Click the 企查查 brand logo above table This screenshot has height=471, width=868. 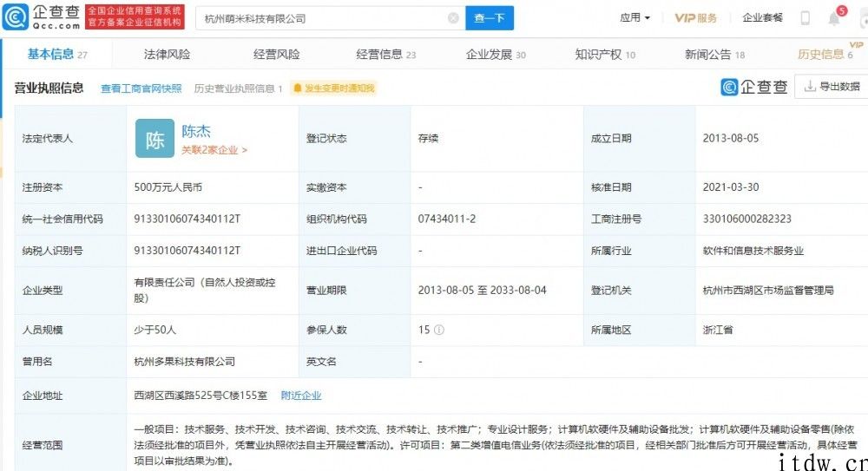pyautogui.click(x=754, y=87)
